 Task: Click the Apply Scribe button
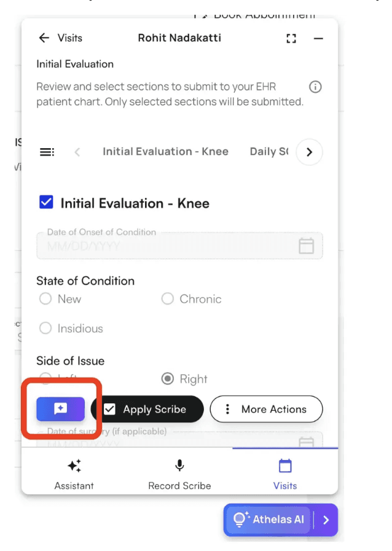(x=147, y=409)
